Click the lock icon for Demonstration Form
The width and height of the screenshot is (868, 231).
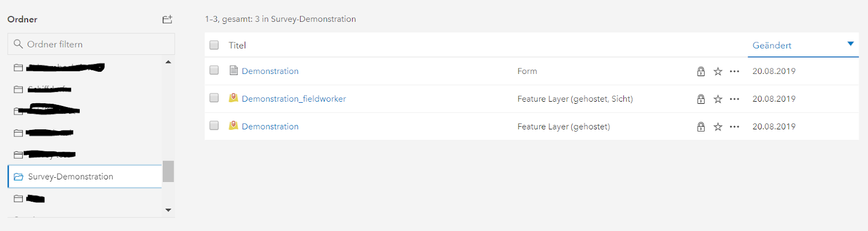701,71
